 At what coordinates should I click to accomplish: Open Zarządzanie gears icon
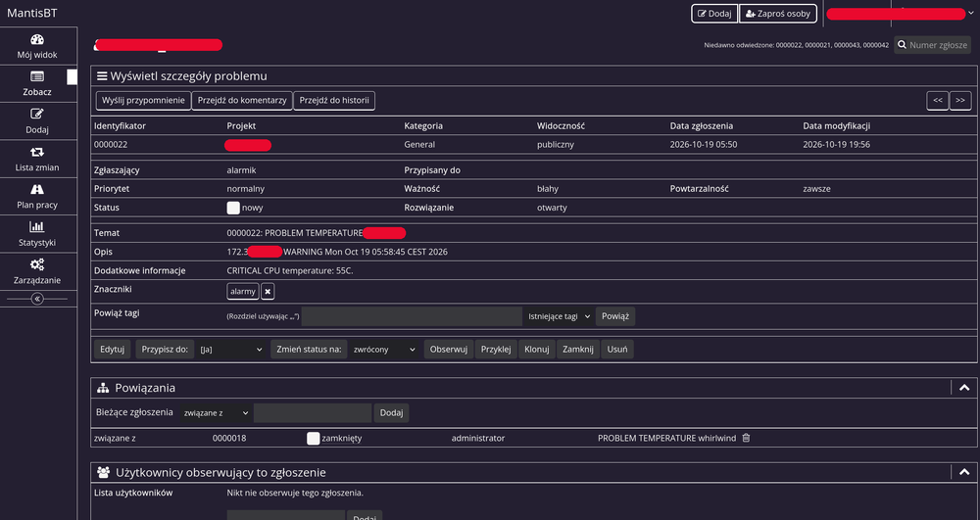pyautogui.click(x=37, y=264)
